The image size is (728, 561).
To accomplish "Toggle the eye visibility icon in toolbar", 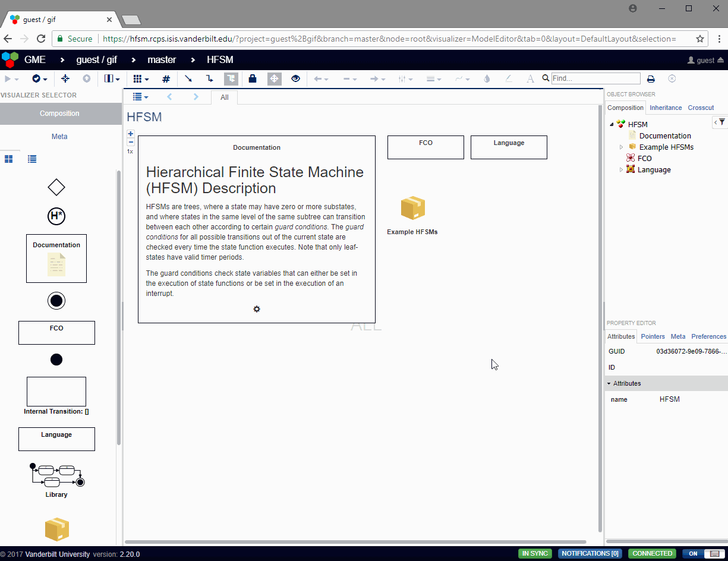I will [x=296, y=78].
